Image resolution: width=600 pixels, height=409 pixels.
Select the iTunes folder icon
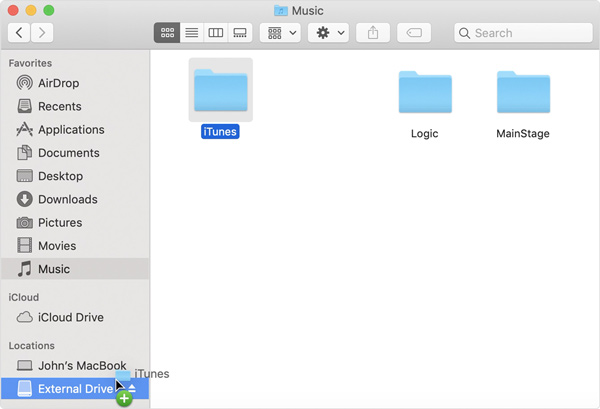tap(221, 90)
